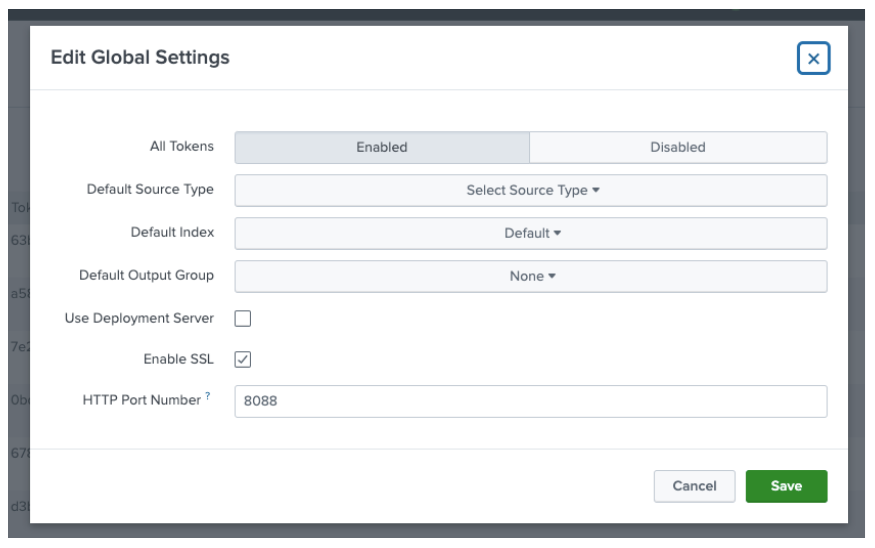Expand the Default Index dropdown

(531, 233)
